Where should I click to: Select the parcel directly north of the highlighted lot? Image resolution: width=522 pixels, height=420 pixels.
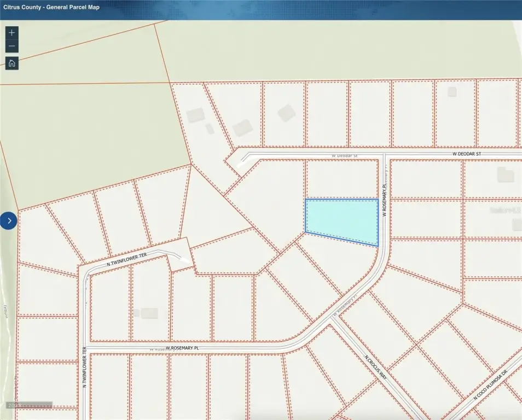[341, 178]
